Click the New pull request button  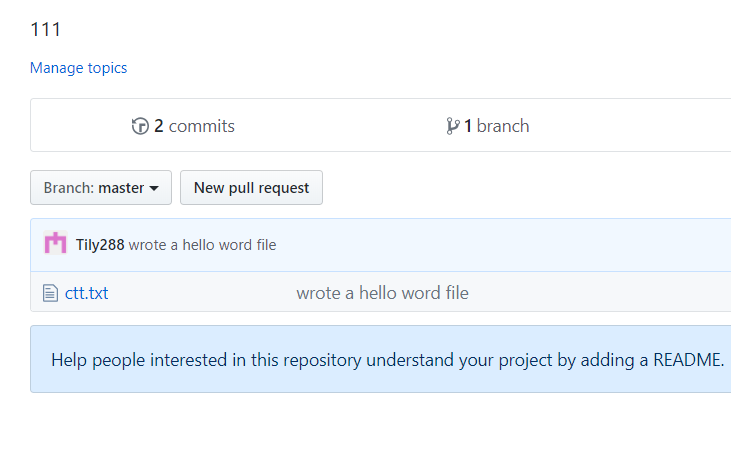pyautogui.click(x=251, y=187)
